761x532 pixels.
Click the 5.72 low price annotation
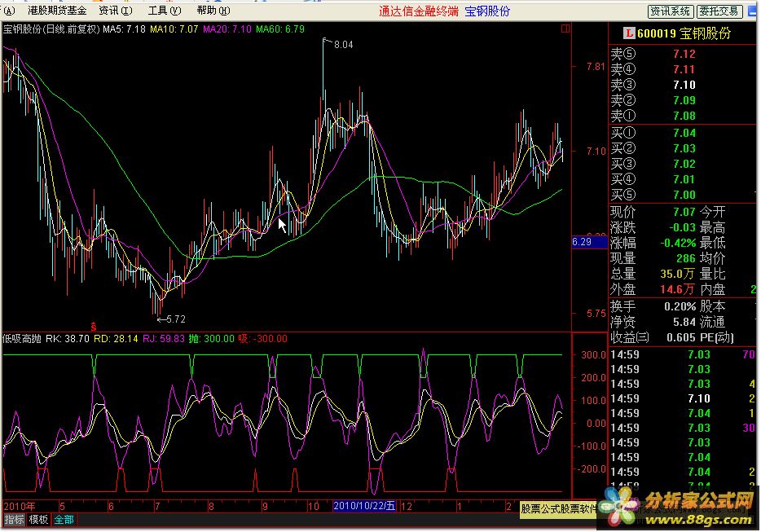[x=176, y=319]
